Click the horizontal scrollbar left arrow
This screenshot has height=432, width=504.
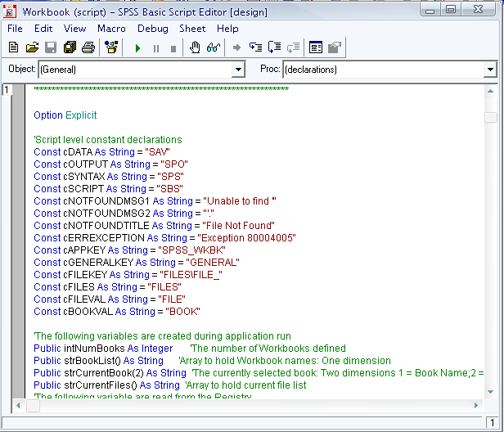(x=18, y=406)
